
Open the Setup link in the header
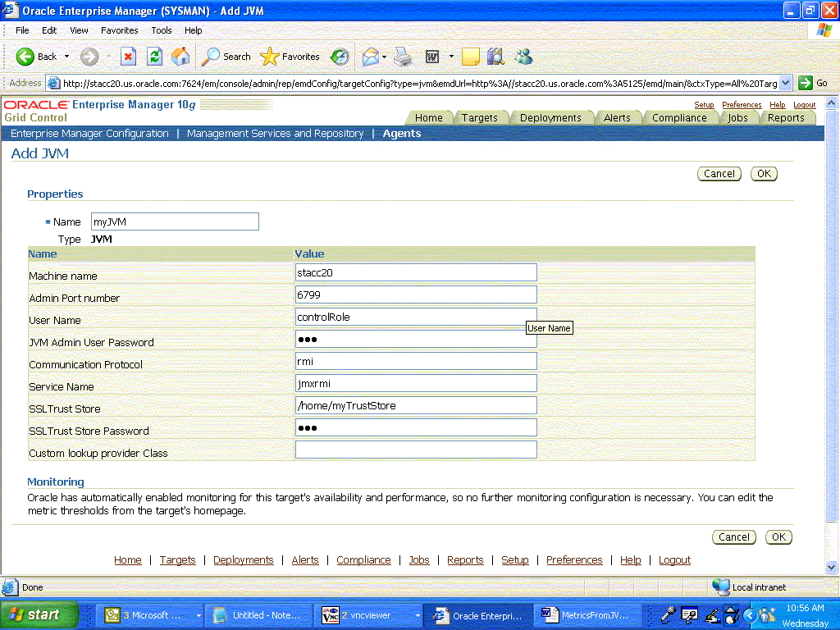704,105
